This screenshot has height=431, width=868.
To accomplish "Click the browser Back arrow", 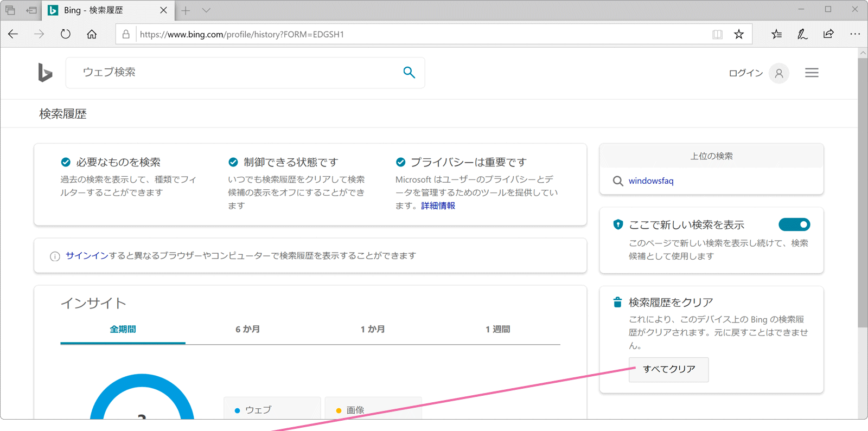I will point(13,34).
